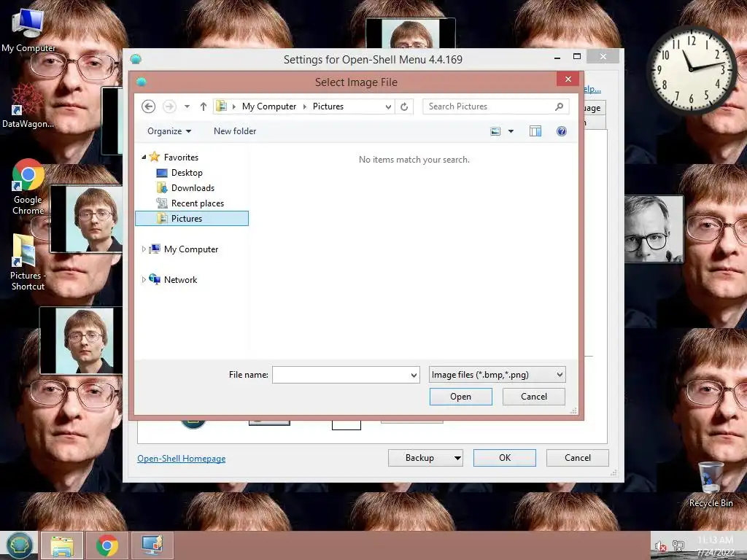Minimize the Open-Shell Settings window

click(x=557, y=58)
